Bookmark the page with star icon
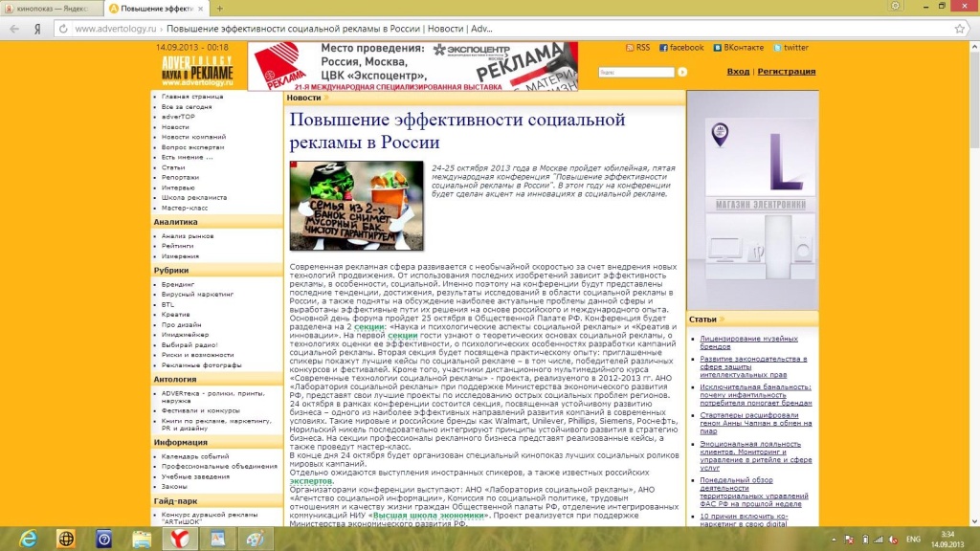980x551 pixels. [x=960, y=29]
